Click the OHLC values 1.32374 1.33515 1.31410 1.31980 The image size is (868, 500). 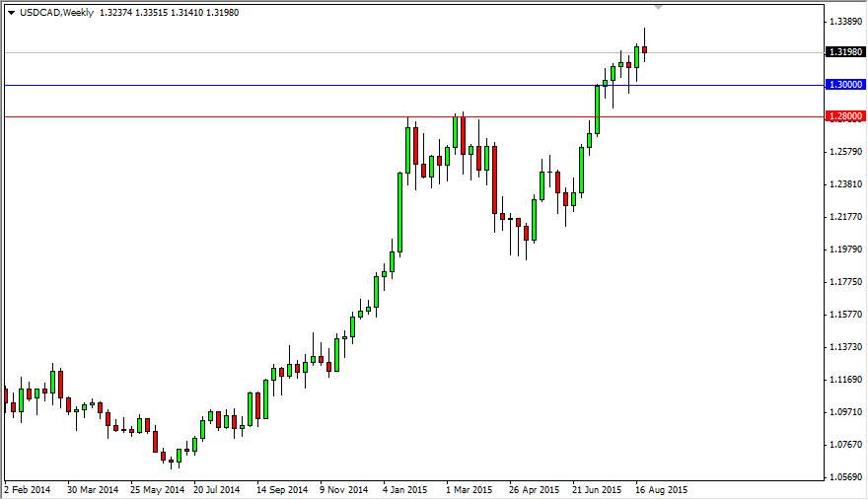pos(169,12)
